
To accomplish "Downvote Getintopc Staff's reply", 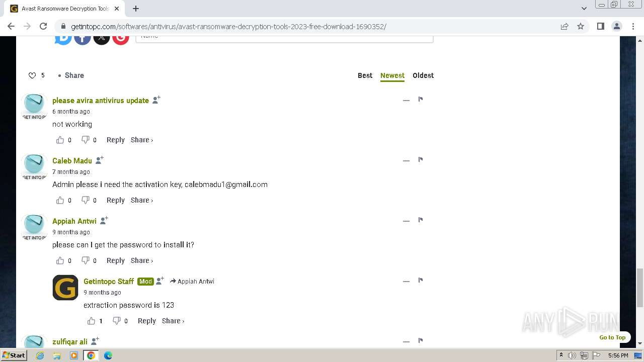I will 117,321.
